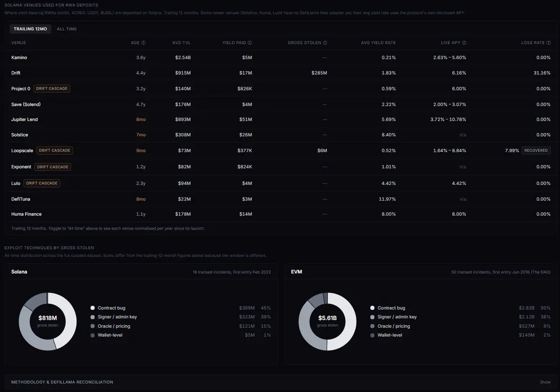
Task: Click DefiTuna's 11.97% average yield rate
Action: [388, 199]
